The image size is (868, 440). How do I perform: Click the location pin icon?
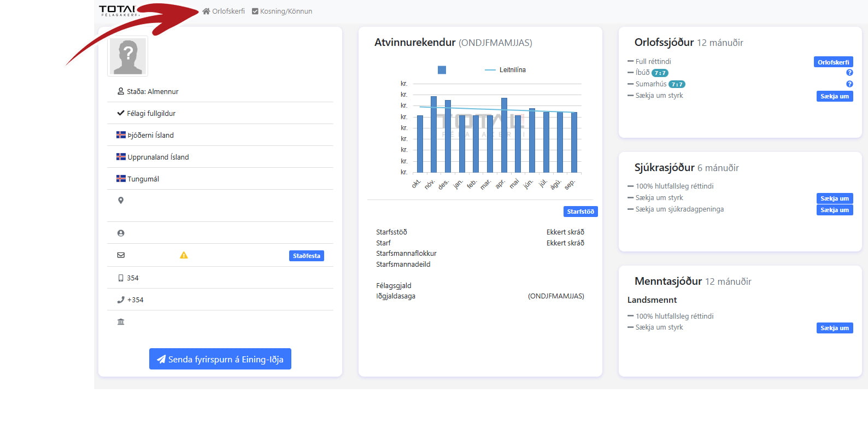pyautogui.click(x=121, y=201)
